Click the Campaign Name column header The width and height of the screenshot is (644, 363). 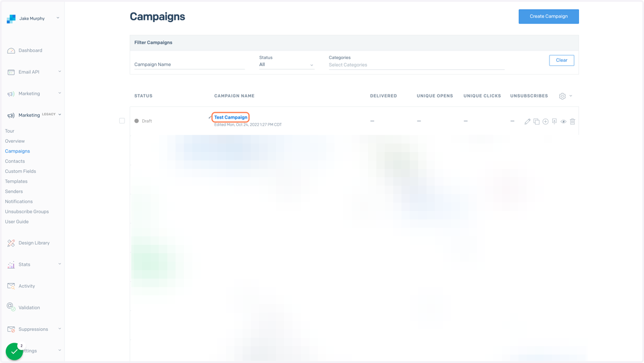(x=234, y=96)
